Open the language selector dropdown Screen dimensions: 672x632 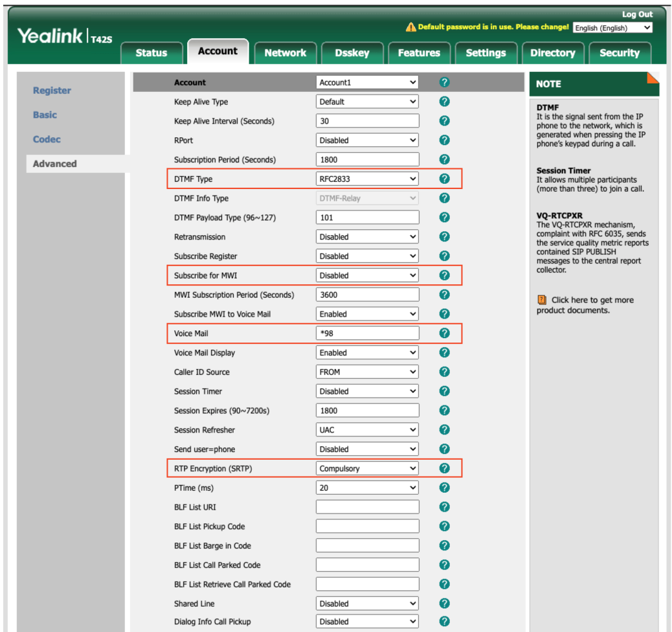[x=612, y=28]
